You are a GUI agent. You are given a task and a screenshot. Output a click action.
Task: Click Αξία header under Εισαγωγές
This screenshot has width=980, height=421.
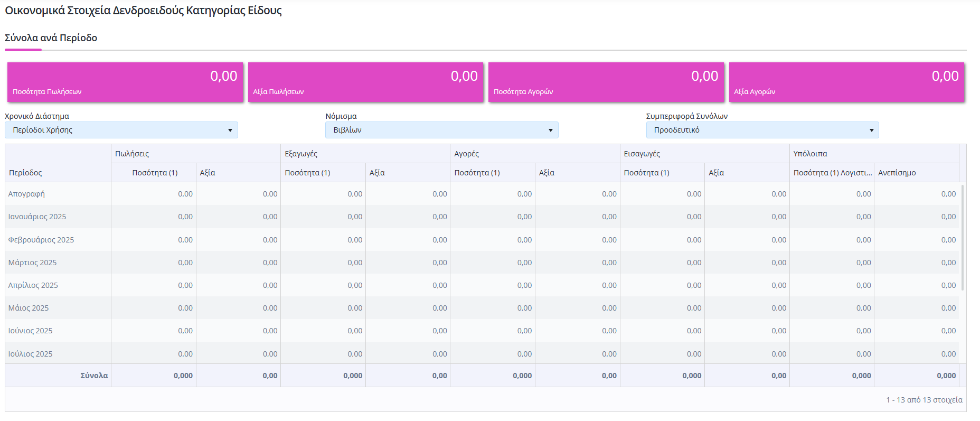tap(747, 173)
